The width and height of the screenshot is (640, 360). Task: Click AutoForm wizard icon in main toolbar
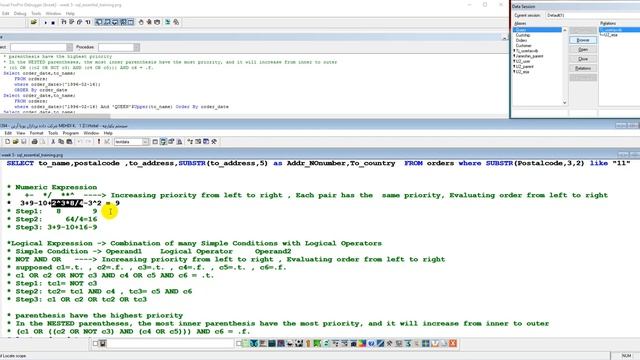point(190,142)
